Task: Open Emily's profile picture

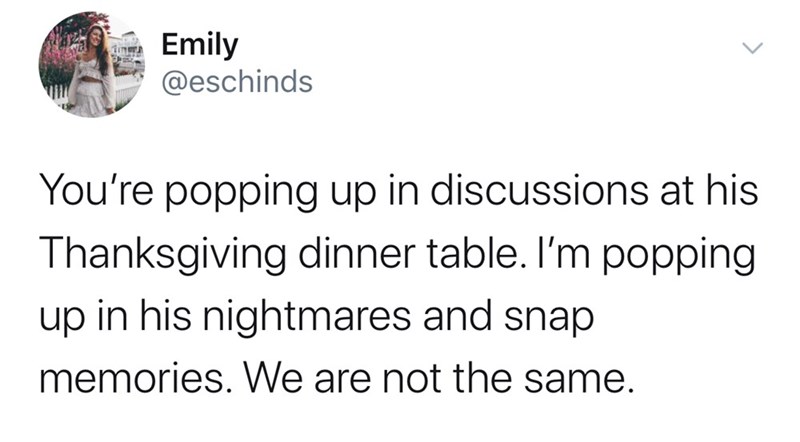Action: (x=92, y=64)
